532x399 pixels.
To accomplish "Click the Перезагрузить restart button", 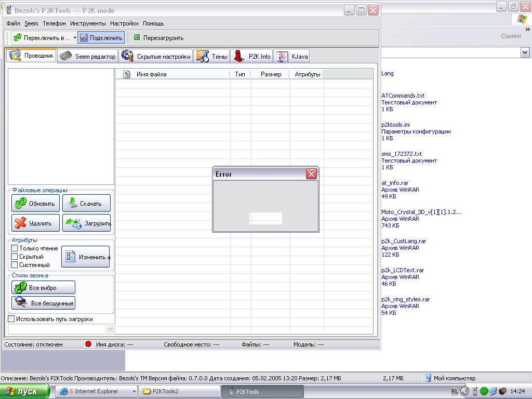I will click(x=159, y=37).
